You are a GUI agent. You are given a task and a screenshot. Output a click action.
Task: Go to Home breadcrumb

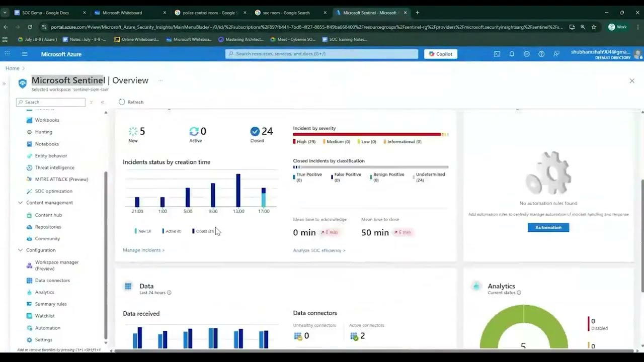click(x=13, y=68)
